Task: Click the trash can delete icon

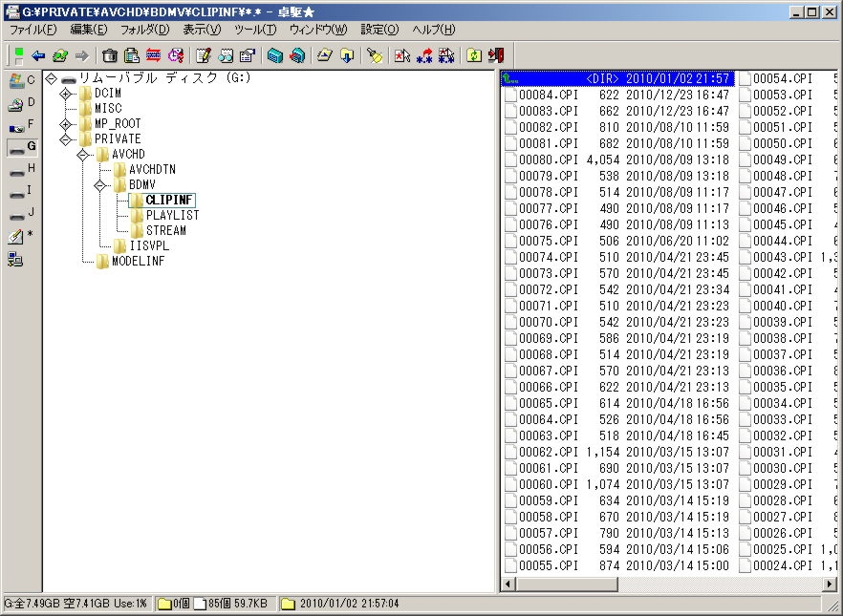Action: (110, 55)
